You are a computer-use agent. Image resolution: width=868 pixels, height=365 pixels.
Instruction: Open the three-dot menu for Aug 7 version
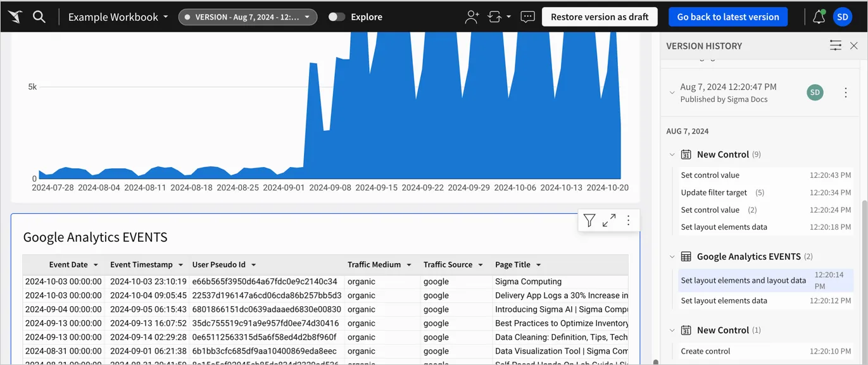(846, 92)
